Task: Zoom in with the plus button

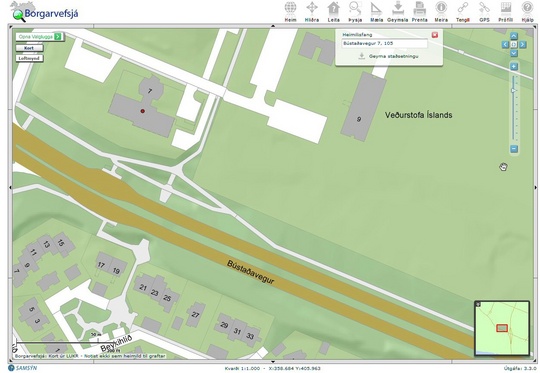Action: [514, 66]
